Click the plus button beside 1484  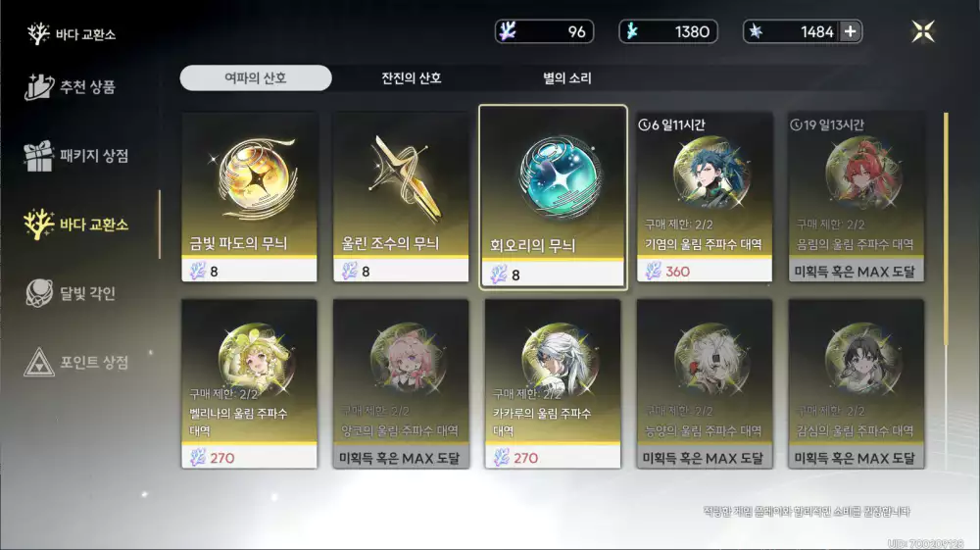click(850, 31)
